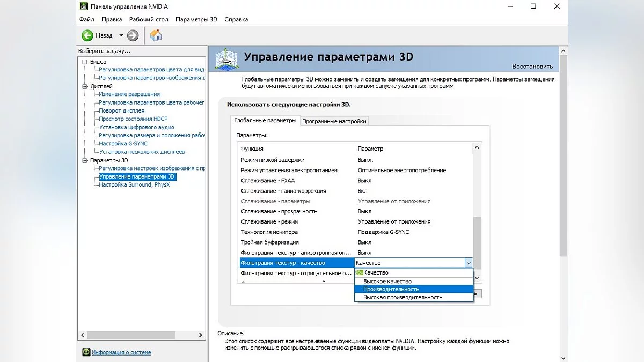
Task: Collapse the Параметры 3D tree node
Action: click(85, 160)
